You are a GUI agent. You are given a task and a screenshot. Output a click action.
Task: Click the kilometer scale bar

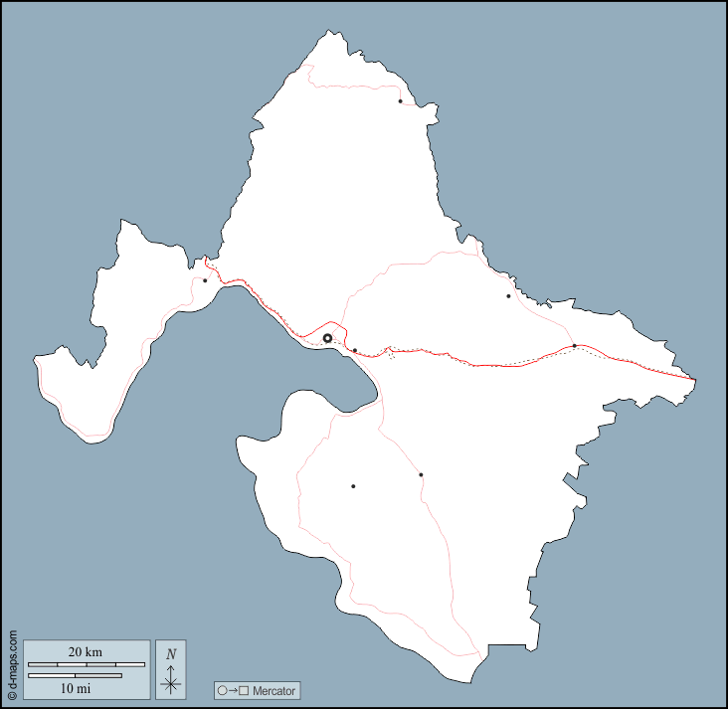86,663
